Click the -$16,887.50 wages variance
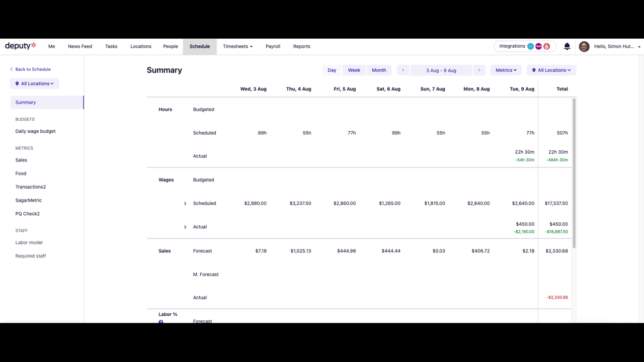This screenshot has height=362, width=644. tap(556, 232)
